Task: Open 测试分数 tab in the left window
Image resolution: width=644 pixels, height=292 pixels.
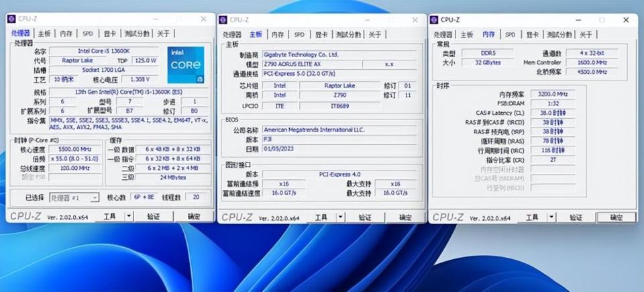Action: coord(137,34)
